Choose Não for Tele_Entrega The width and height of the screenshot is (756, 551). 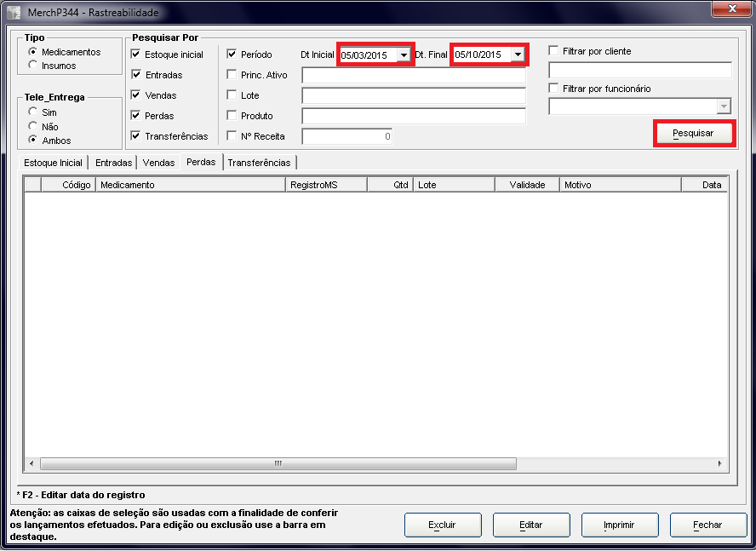pos(33,126)
